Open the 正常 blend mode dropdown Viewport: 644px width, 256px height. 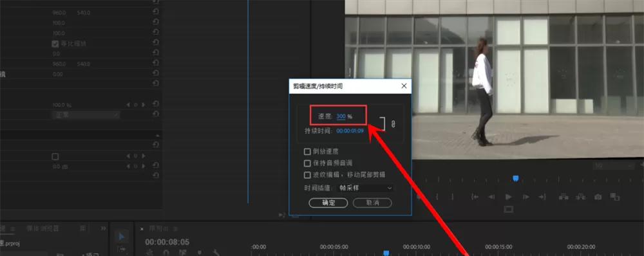pyautogui.click(x=86, y=115)
